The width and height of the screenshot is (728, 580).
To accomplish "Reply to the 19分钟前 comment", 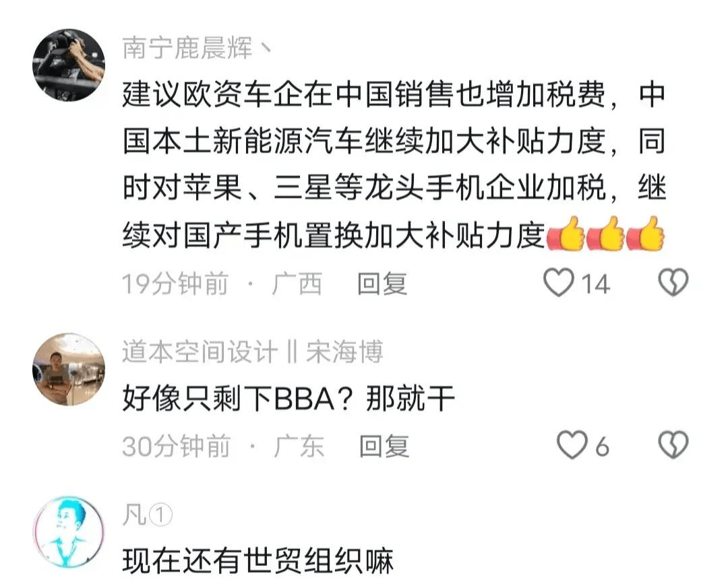I will [382, 284].
